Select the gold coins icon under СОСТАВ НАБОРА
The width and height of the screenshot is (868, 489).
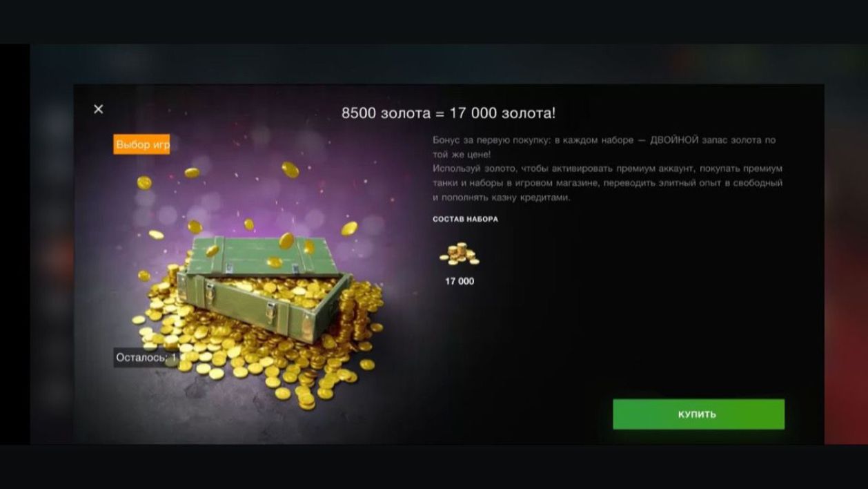pyautogui.click(x=459, y=255)
